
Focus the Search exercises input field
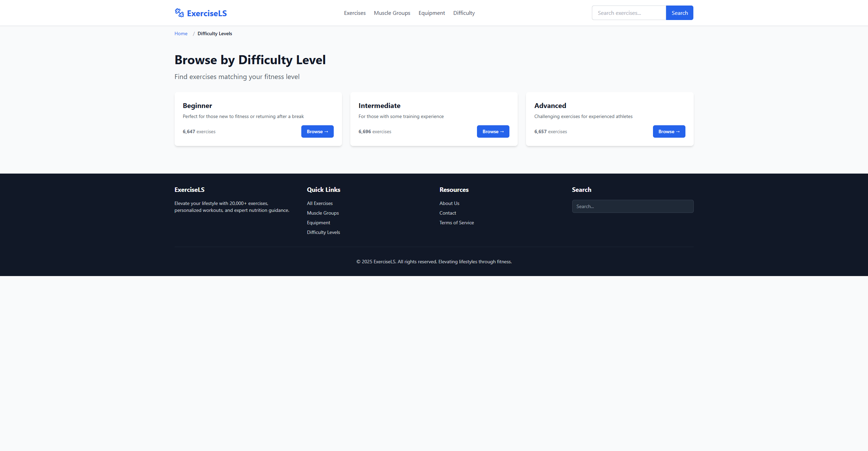point(628,13)
